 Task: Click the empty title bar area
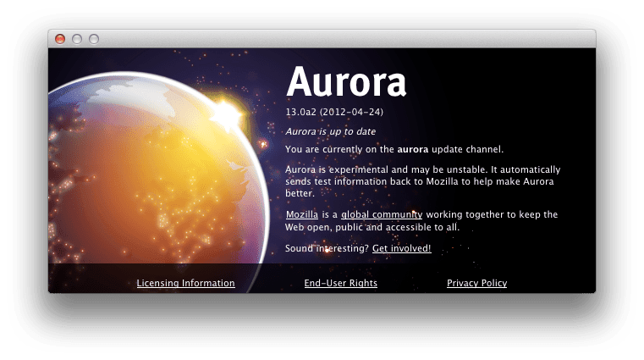tap(339, 39)
